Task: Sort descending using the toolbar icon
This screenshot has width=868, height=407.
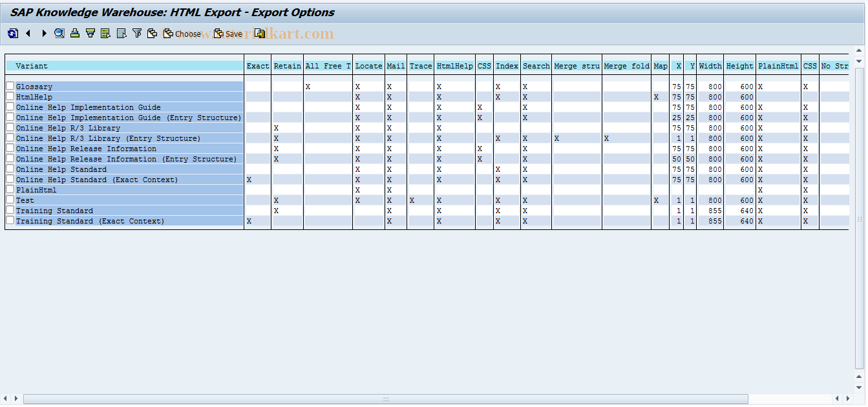Action: click(x=90, y=34)
